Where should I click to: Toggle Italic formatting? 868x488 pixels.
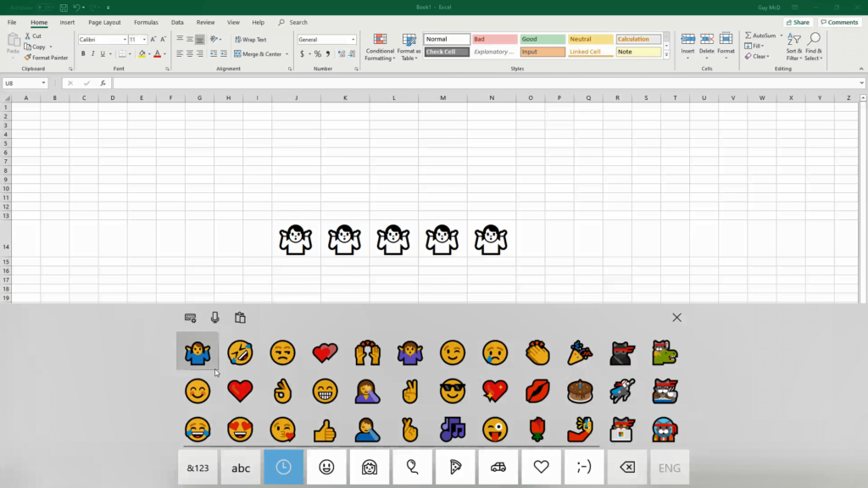(94, 53)
